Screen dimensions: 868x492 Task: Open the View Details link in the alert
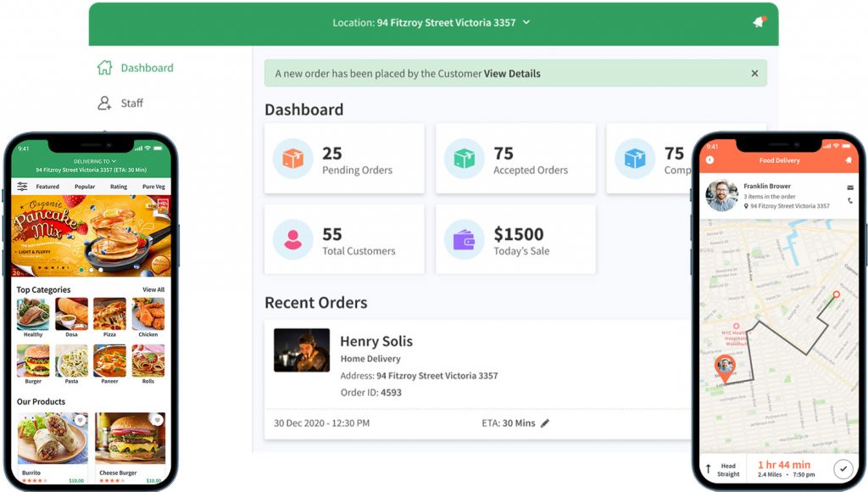tap(512, 74)
